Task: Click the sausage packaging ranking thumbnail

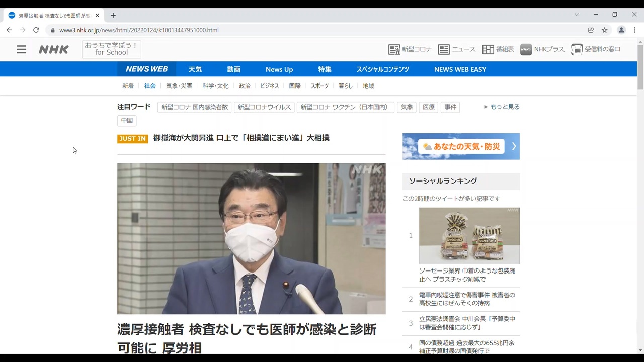Action: [x=469, y=236]
